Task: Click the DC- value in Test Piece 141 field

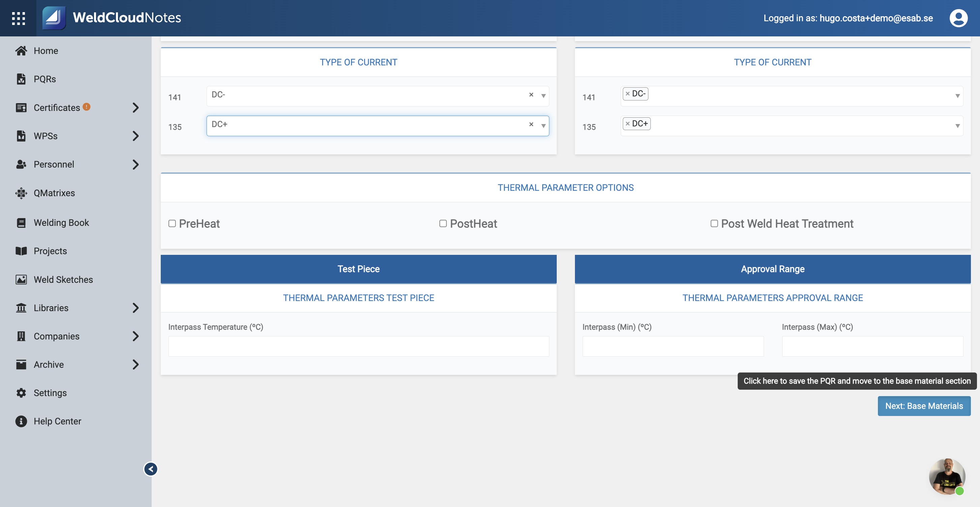Action: click(218, 94)
